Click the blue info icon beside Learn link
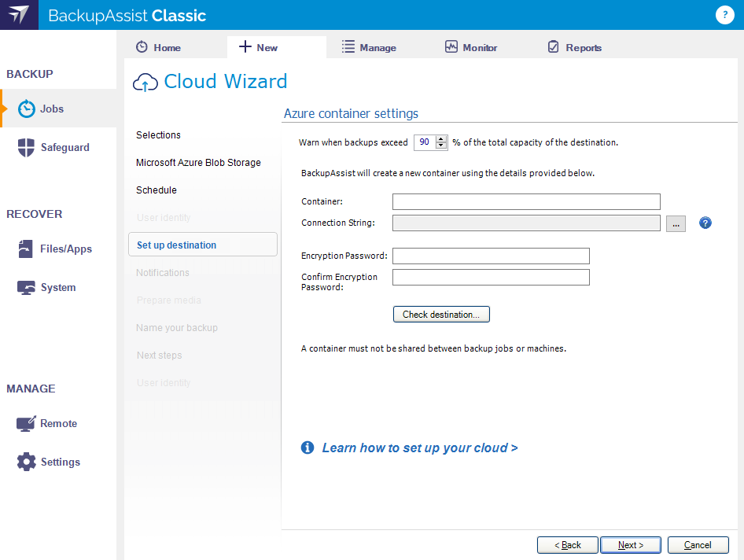The width and height of the screenshot is (744, 560). (x=308, y=447)
